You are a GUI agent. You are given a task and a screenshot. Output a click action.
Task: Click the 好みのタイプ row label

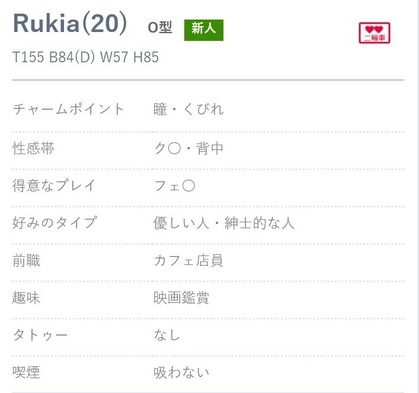point(55,223)
